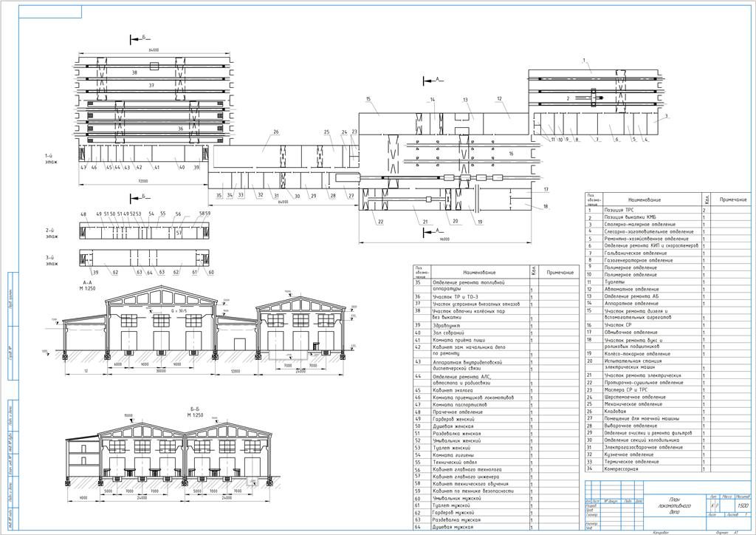Click 'Мастера СР и ТРС' entry
The image size is (756, 535).
coord(667,389)
